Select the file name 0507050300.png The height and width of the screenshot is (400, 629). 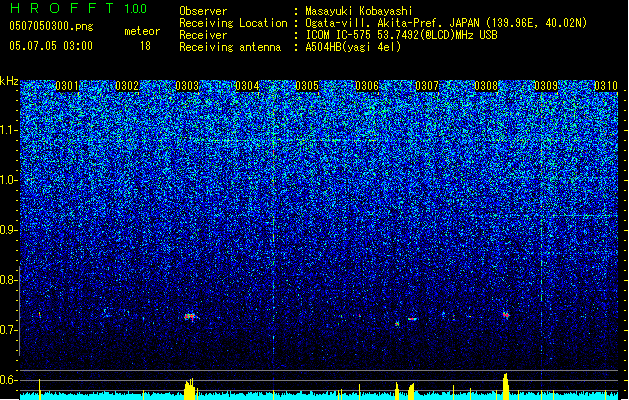click(51, 26)
